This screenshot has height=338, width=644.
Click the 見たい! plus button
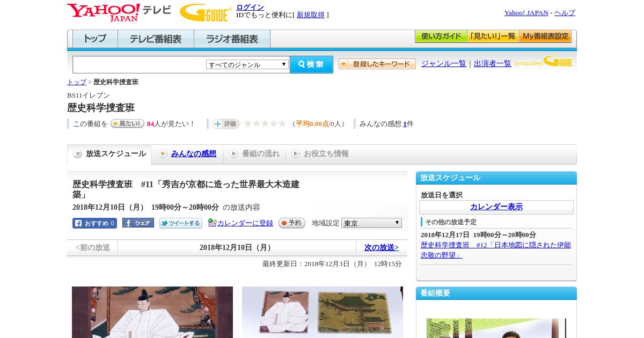[127, 123]
